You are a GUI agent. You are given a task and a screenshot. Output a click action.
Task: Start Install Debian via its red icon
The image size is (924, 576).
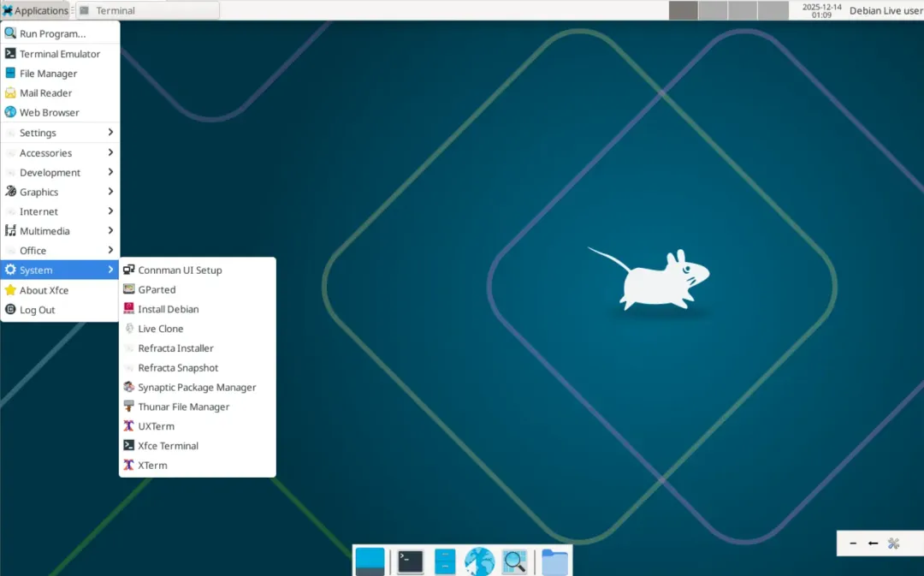tap(128, 308)
